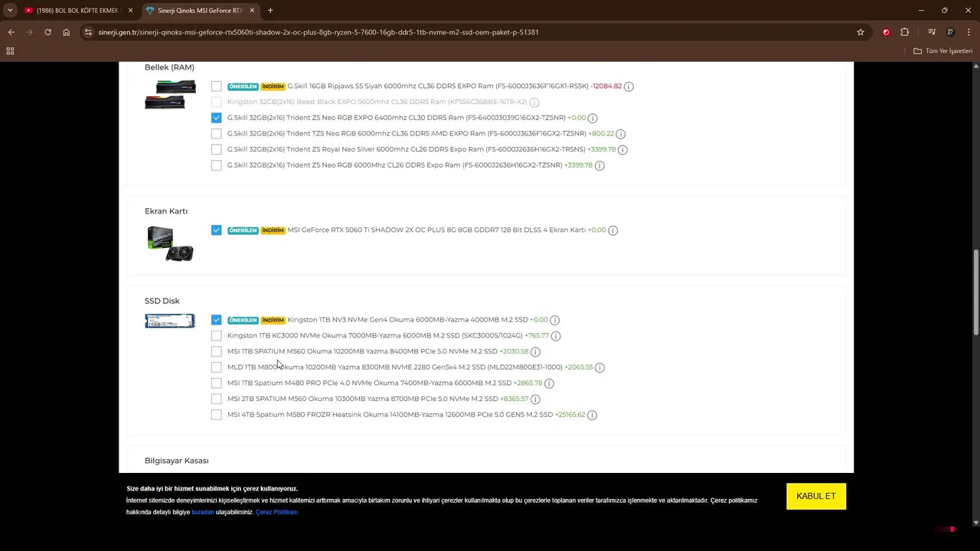This screenshot has height=551, width=980.
Task: Open info icon for Trident Z5 Royal Neo Silver RAM
Action: pyautogui.click(x=622, y=150)
